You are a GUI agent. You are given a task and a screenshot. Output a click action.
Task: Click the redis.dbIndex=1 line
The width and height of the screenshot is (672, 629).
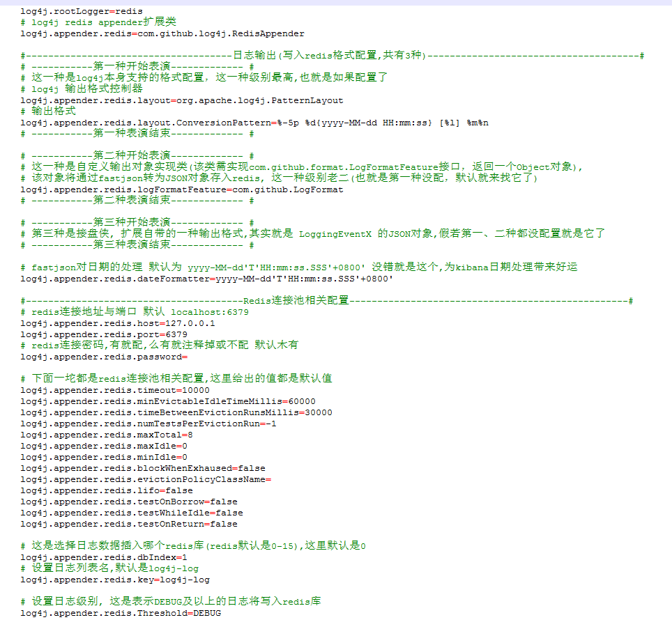104,557
